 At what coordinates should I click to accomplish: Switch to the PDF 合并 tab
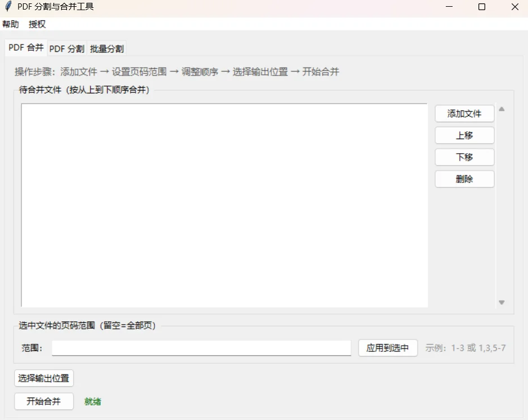pyautogui.click(x=26, y=48)
